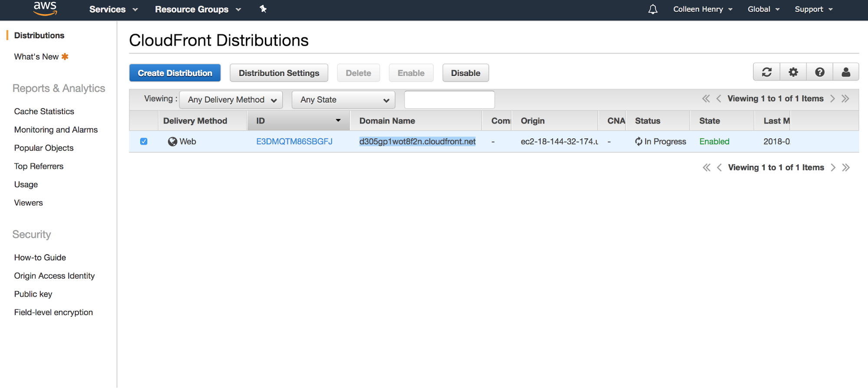868x388 pixels.
Task: Click the user profile icon button
Action: pyautogui.click(x=846, y=72)
